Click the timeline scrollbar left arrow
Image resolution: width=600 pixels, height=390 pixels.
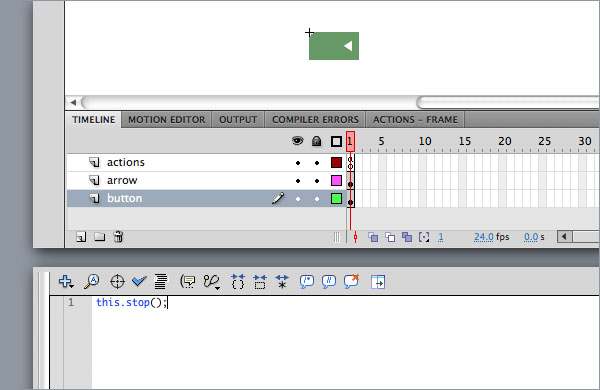click(564, 237)
